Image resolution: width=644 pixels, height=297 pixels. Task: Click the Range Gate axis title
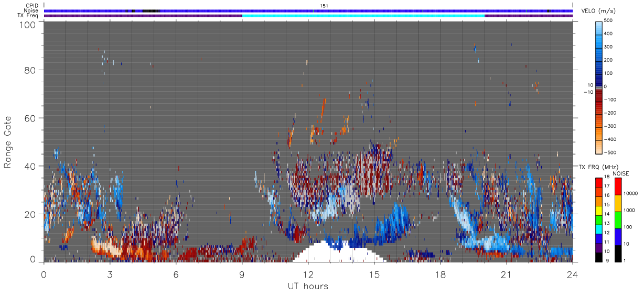click(x=8, y=142)
